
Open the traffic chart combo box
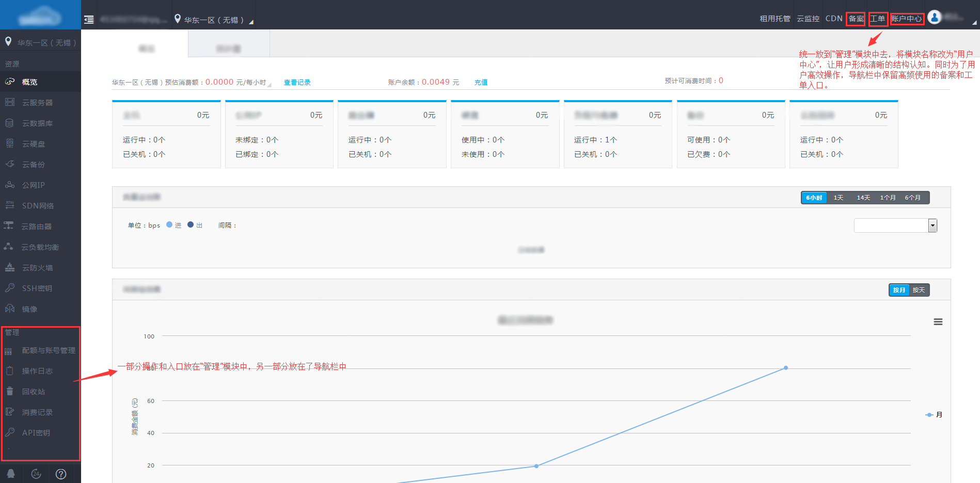coord(895,226)
